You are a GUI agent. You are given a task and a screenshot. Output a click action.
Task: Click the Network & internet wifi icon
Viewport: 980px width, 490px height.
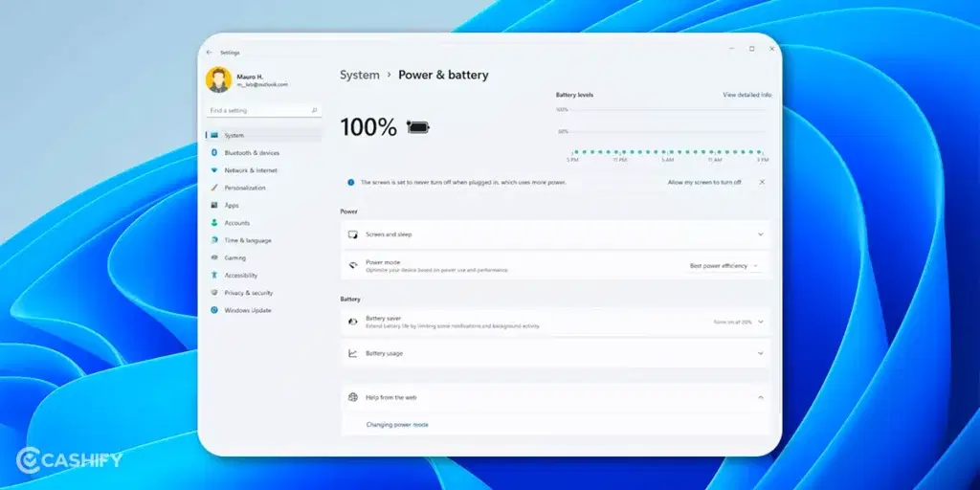click(213, 170)
